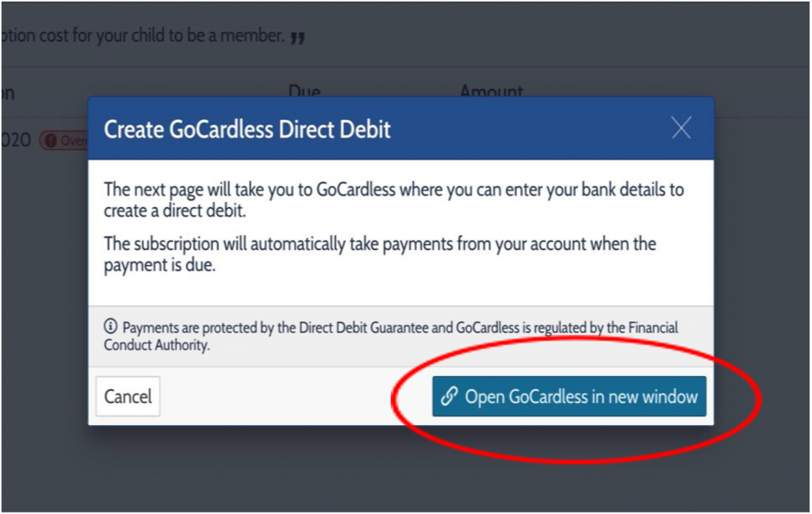This screenshot has height=514, width=812.
Task: Click the info icon beside the Direct Debit Guarantee note
Action: pos(110,327)
